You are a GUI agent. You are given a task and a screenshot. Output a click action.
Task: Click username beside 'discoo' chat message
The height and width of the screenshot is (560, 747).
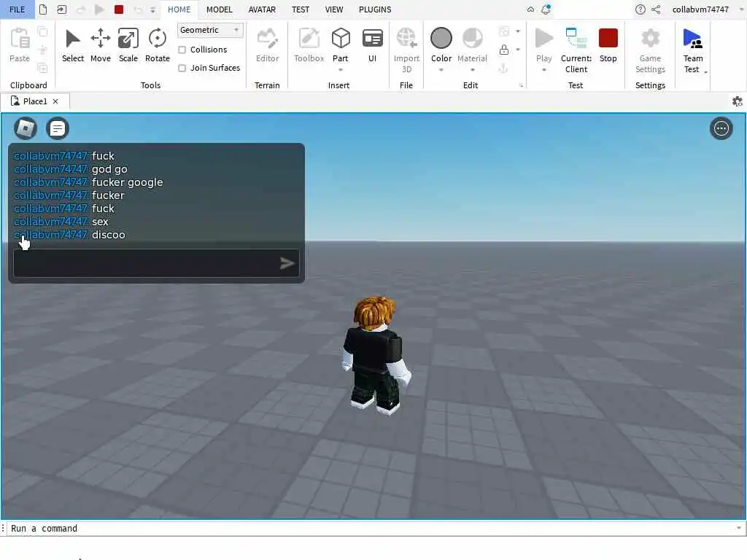click(50, 235)
